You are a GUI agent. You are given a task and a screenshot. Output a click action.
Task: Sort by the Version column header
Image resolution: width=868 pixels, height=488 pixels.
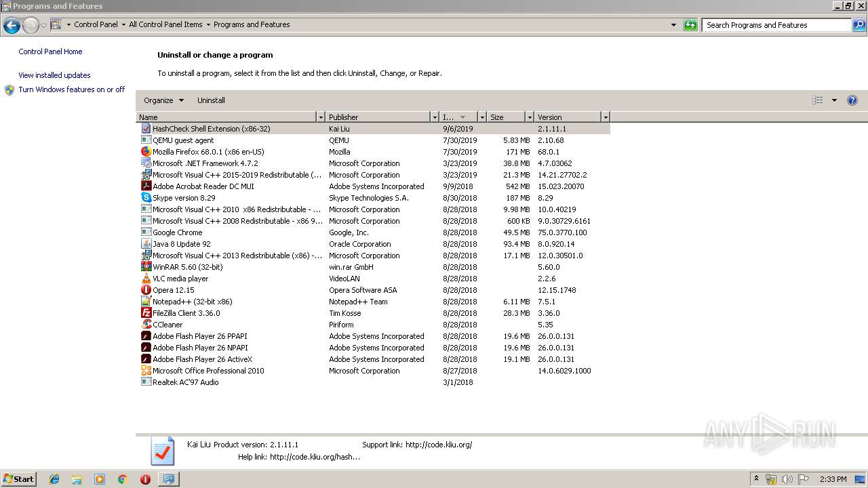pyautogui.click(x=568, y=117)
